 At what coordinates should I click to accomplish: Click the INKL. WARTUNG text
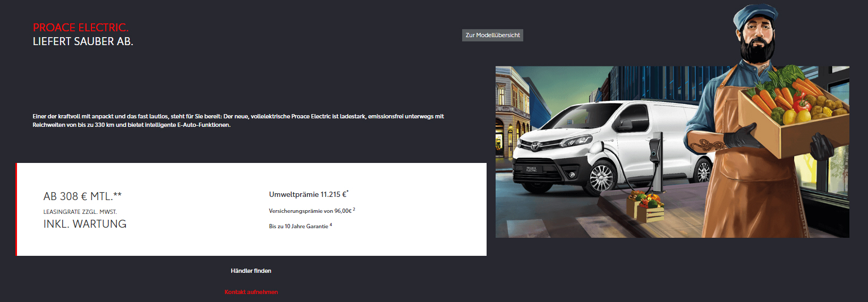pos(85,224)
